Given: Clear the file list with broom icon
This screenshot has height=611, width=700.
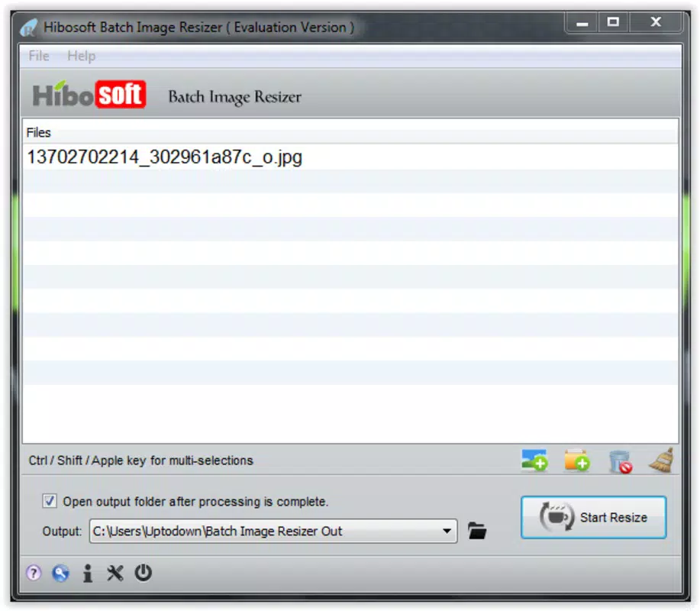Looking at the screenshot, I should 662,460.
